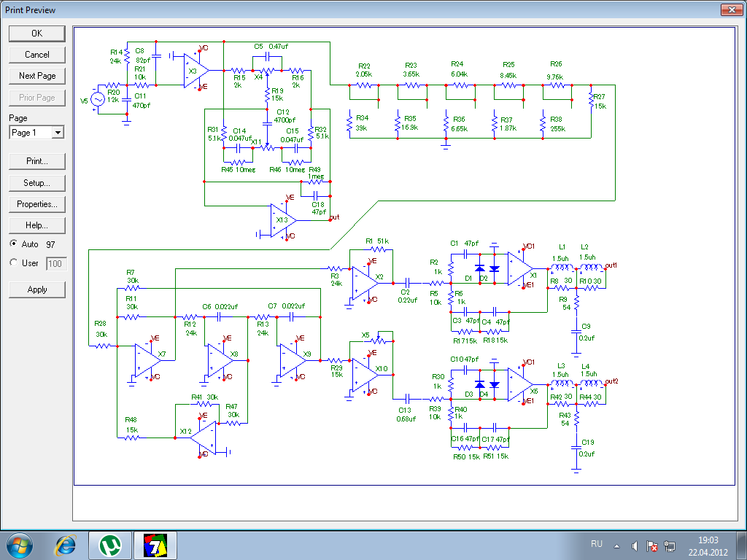Open the Page 1 dropdown list
The image size is (747, 560).
click(58, 133)
